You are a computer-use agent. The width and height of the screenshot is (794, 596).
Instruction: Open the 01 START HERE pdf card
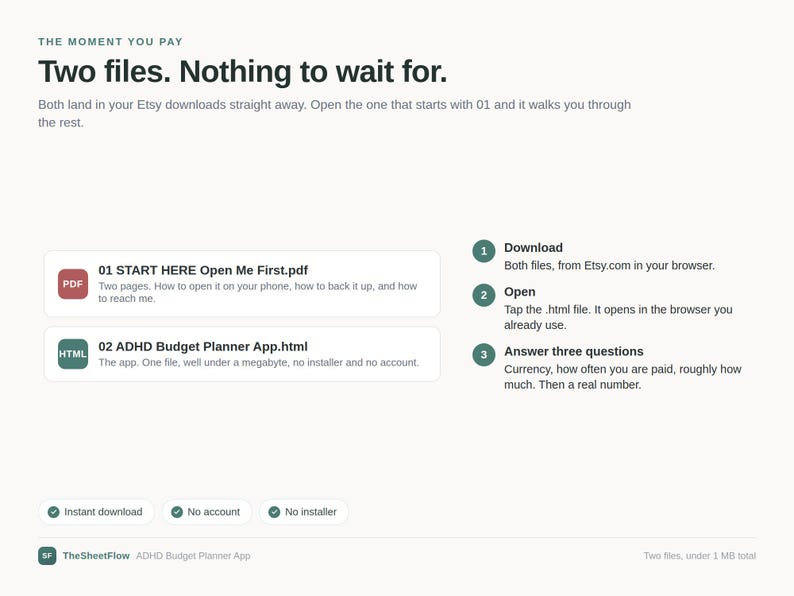(242, 284)
